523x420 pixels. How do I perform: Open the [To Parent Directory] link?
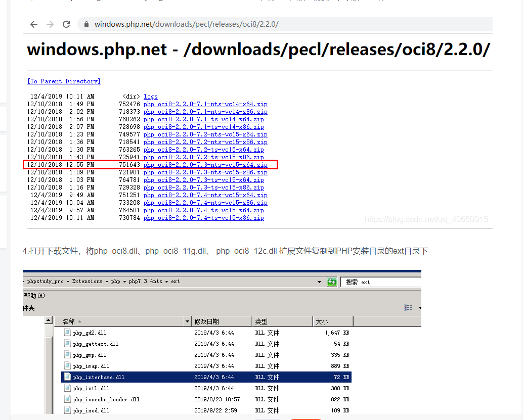(64, 81)
